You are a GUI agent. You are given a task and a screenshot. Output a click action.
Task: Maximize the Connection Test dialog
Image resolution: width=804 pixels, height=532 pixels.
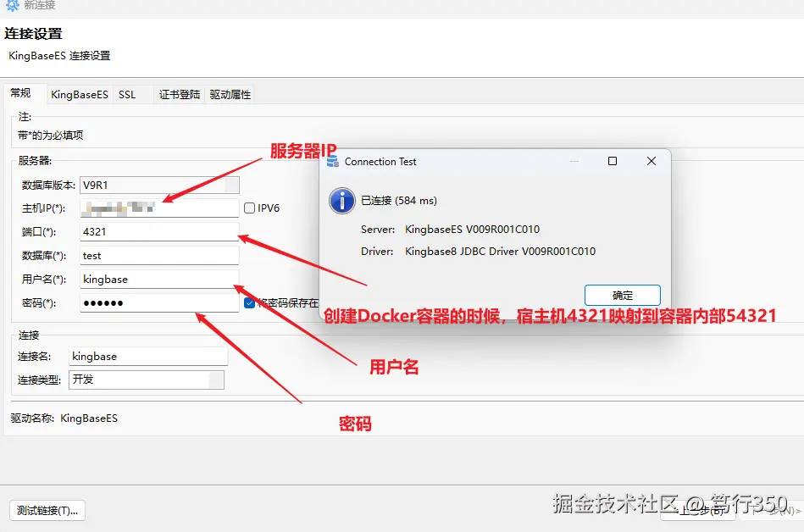[613, 161]
